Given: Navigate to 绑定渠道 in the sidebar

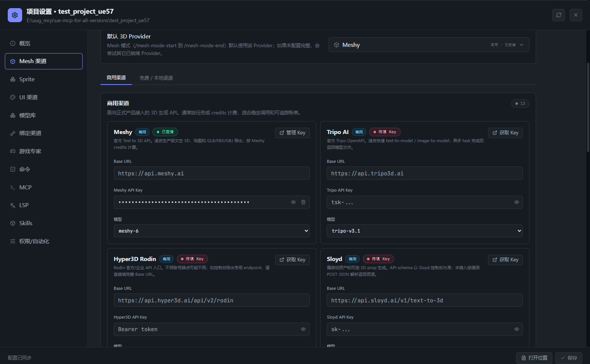Looking at the screenshot, I should (x=44, y=133).
